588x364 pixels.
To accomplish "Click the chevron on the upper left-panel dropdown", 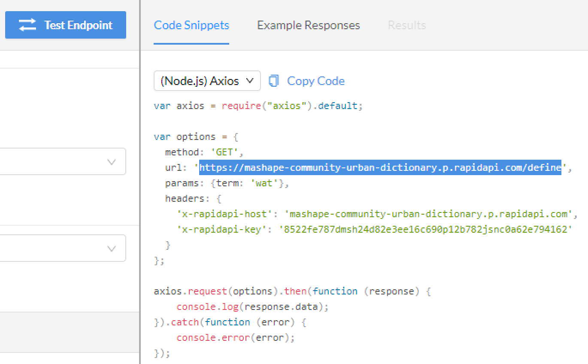I will pos(112,162).
